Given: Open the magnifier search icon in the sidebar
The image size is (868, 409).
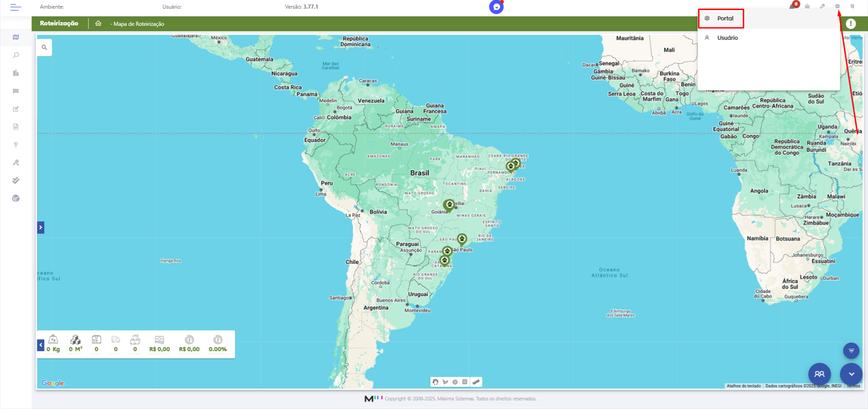Looking at the screenshot, I should coord(16,55).
